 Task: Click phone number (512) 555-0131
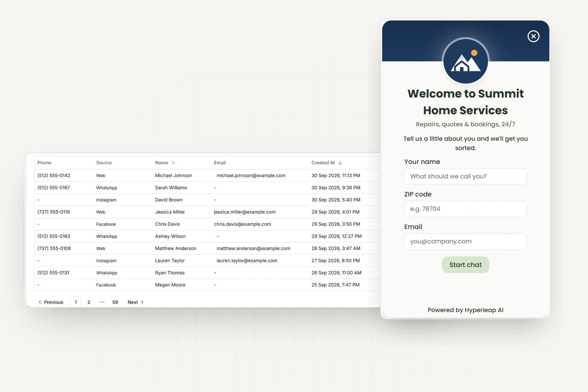point(53,273)
